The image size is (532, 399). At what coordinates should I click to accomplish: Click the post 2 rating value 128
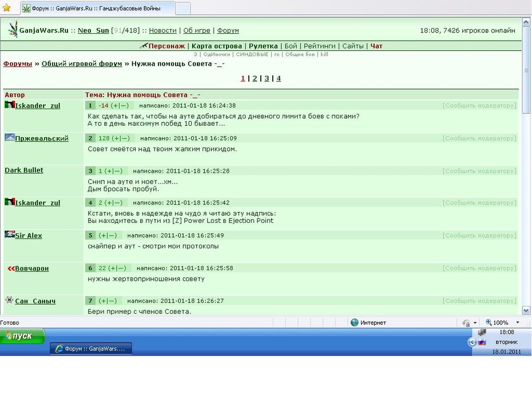(x=104, y=138)
